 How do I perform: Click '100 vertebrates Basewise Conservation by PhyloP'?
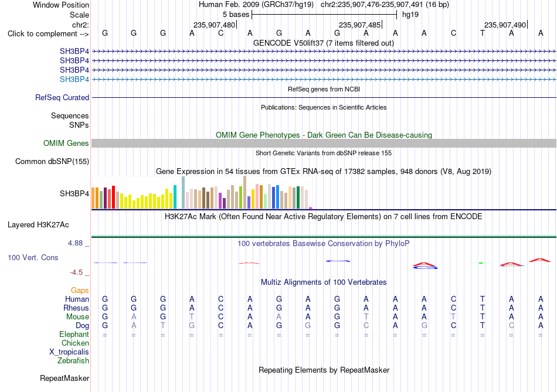tap(324, 244)
